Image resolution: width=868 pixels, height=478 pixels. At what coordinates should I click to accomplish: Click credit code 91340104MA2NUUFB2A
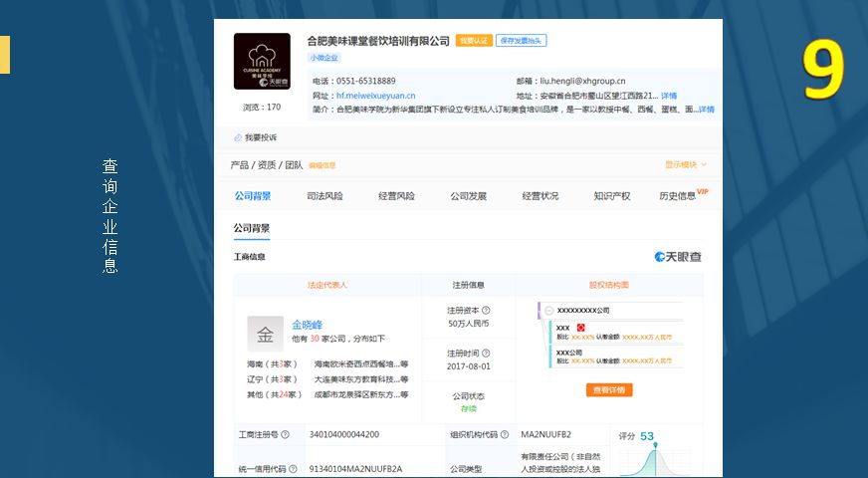[x=355, y=469]
